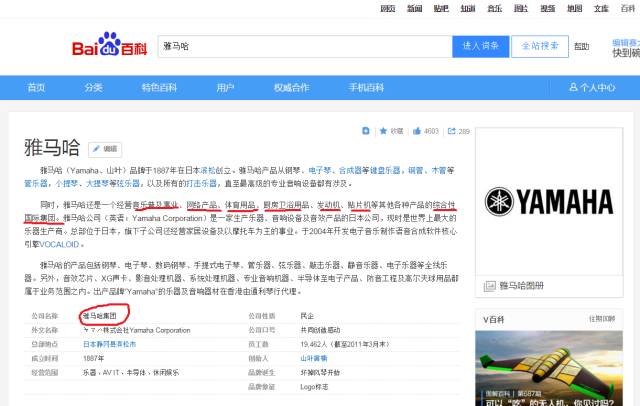The width and height of the screenshot is (640, 406).
Task: Click the Logo标志 value
Action: point(314,387)
